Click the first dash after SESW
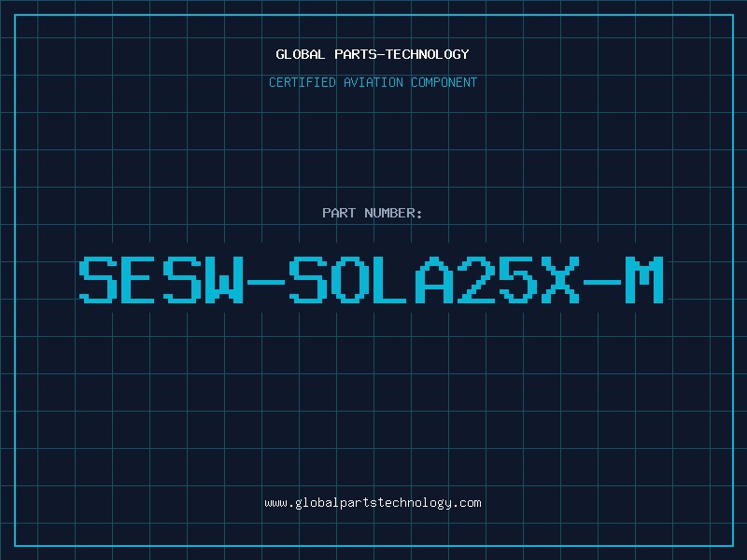 coord(266,282)
